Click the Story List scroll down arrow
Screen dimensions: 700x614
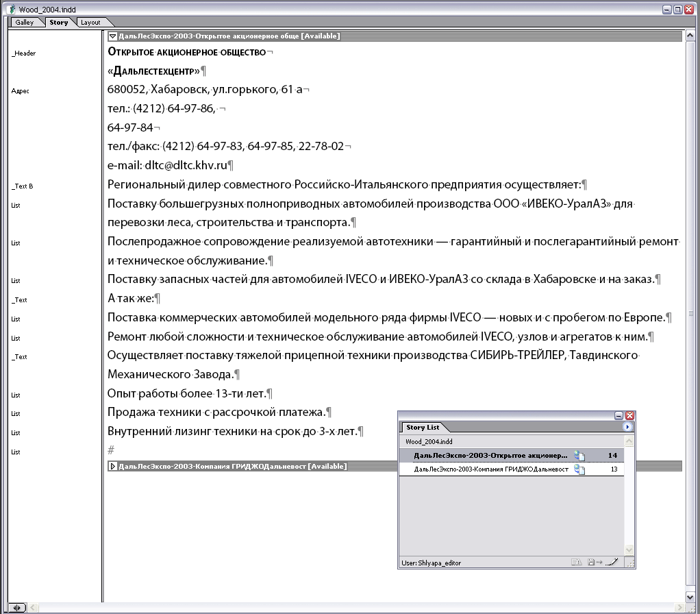click(629, 550)
